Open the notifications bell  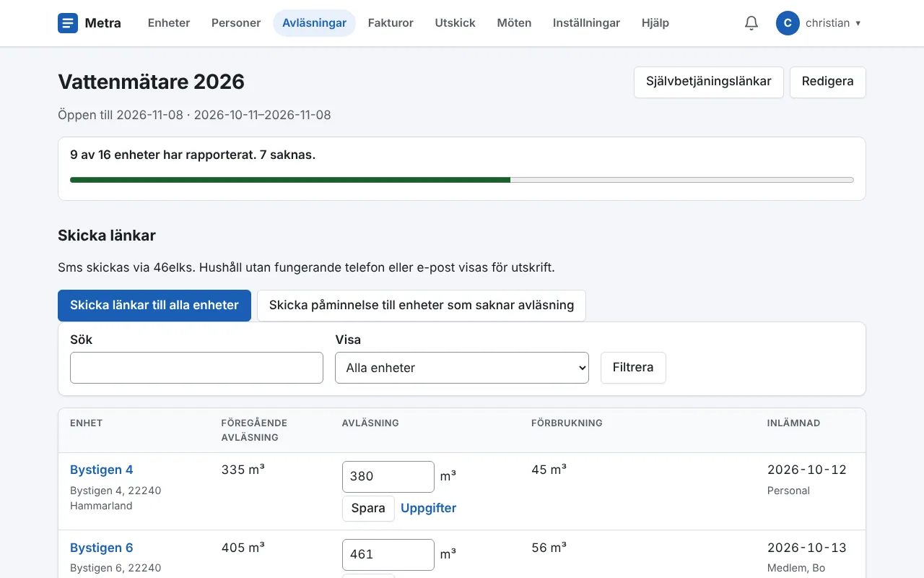point(751,23)
